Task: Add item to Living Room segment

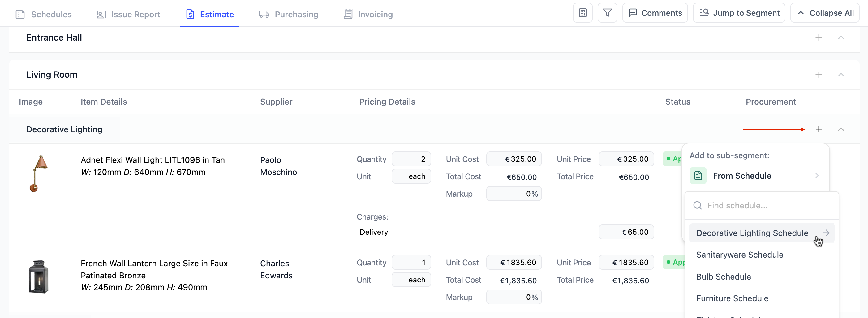Action: tap(819, 75)
